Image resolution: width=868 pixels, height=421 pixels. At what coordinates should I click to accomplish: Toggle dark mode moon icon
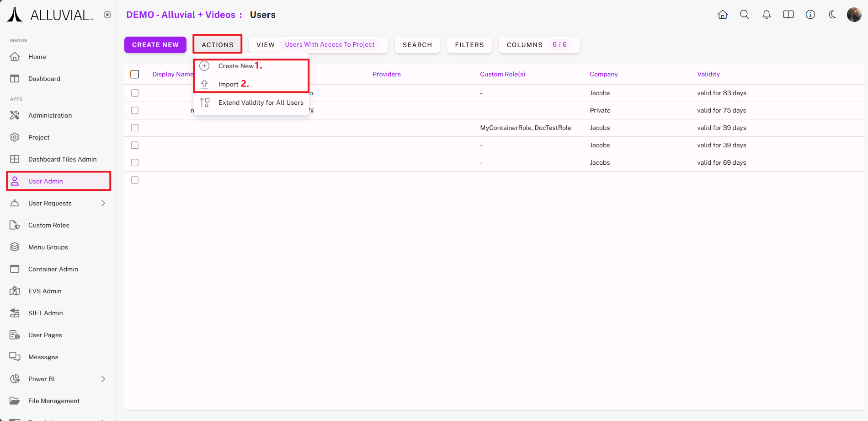click(832, 15)
